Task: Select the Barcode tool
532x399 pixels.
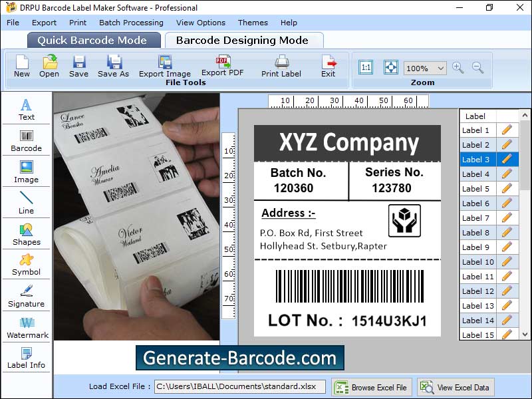Action: [26, 140]
